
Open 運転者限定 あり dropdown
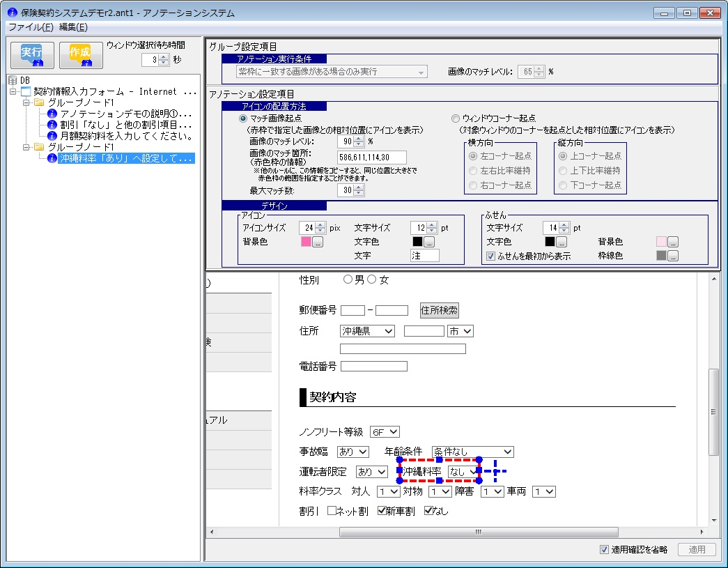point(372,472)
